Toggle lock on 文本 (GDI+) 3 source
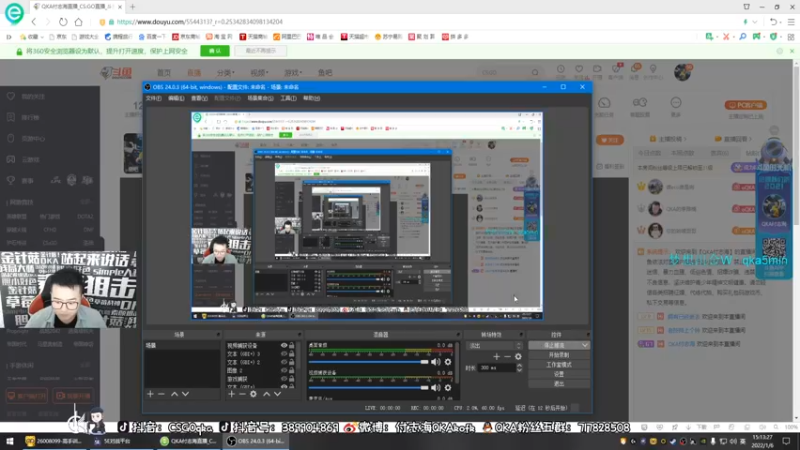This screenshot has height=450, width=800. tap(292, 354)
